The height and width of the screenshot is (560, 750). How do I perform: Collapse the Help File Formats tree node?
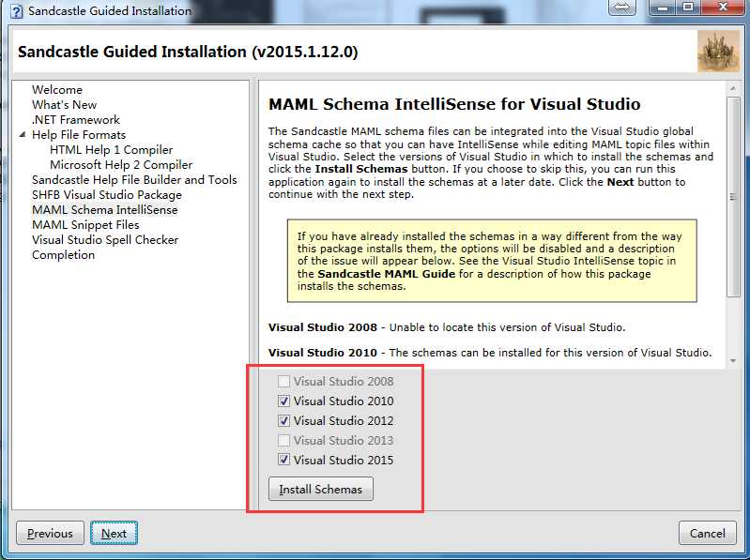click(x=22, y=135)
